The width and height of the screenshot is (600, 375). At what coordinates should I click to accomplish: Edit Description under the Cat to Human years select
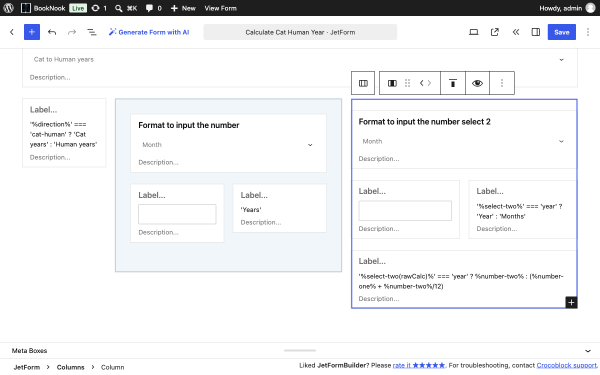tap(50, 77)
